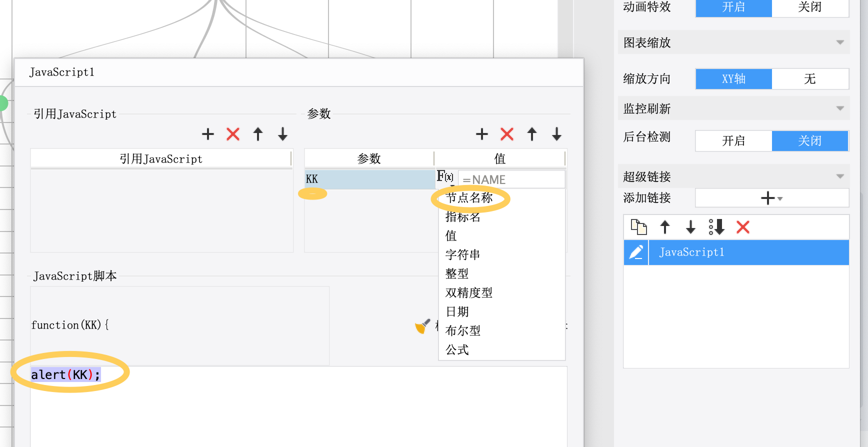Image resolution: width=868 pixels, height=447 pixels.
Task: Choose 值 from the value type list
Action: [501, 236]
